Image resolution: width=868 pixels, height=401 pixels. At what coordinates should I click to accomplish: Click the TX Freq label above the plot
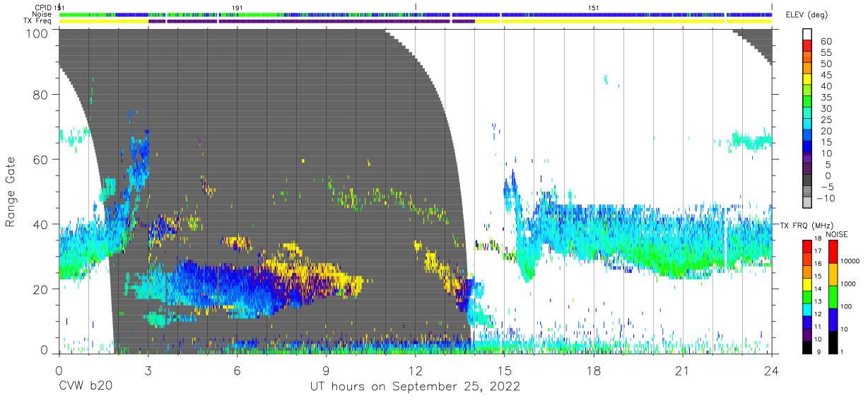[37, 21]
